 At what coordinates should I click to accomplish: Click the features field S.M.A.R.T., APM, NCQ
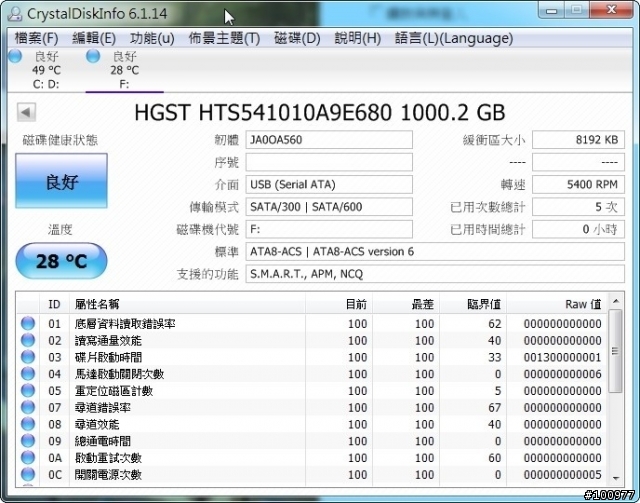(x=435, y=274)
